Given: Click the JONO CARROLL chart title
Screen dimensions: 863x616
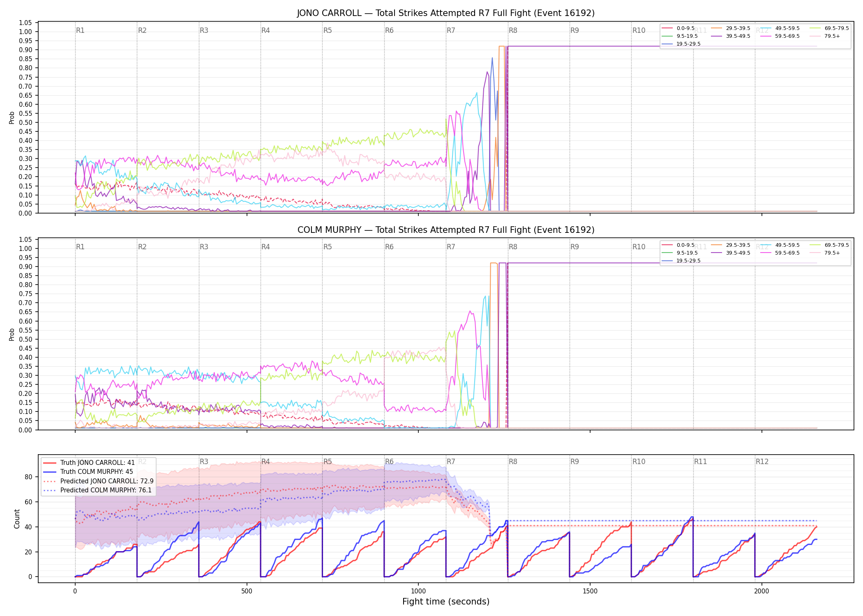Looking at the screenshot, I should point(446,13).
